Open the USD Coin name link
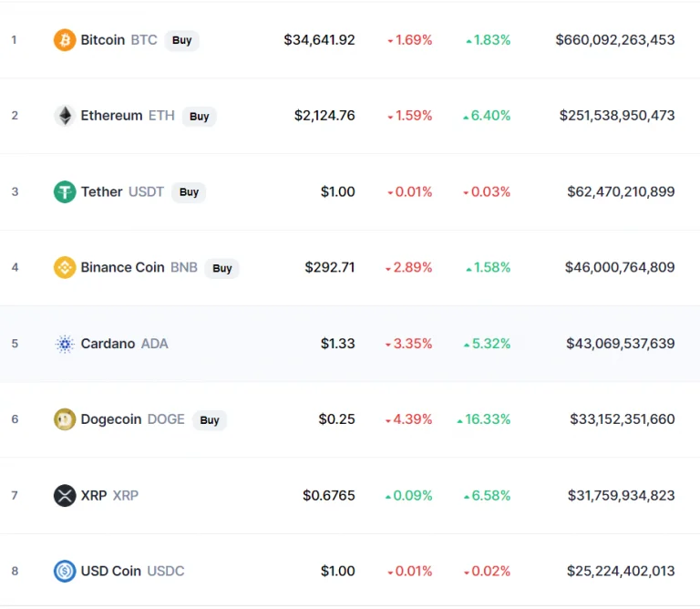The height and width of the screenshot is (609, 700). click(110, 571)
